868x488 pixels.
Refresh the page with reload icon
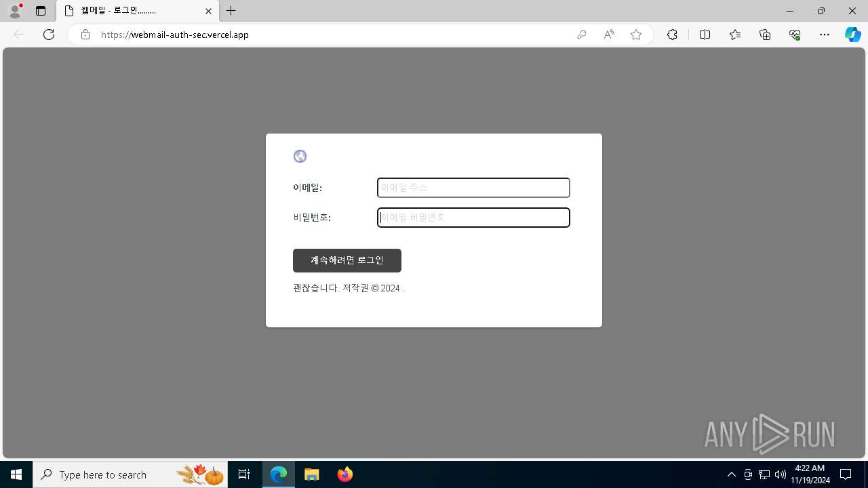[x=49, y=35]
